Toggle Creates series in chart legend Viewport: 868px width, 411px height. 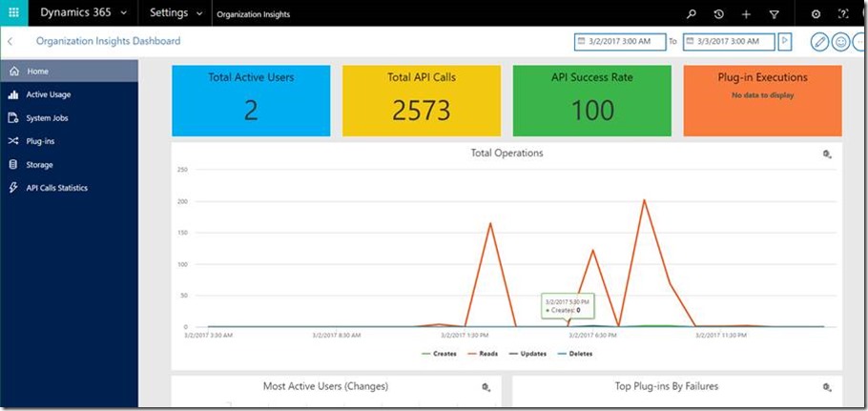coord(435,354)
